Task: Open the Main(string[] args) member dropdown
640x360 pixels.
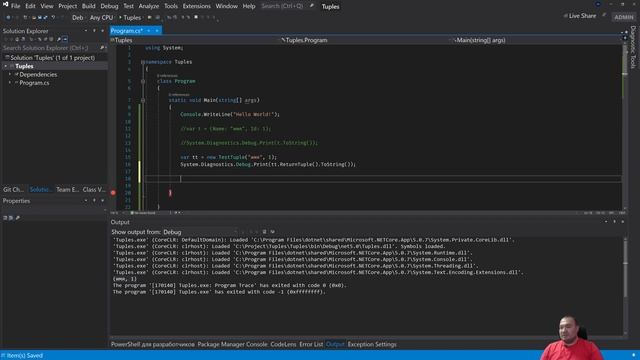Action: click(537, 40)
